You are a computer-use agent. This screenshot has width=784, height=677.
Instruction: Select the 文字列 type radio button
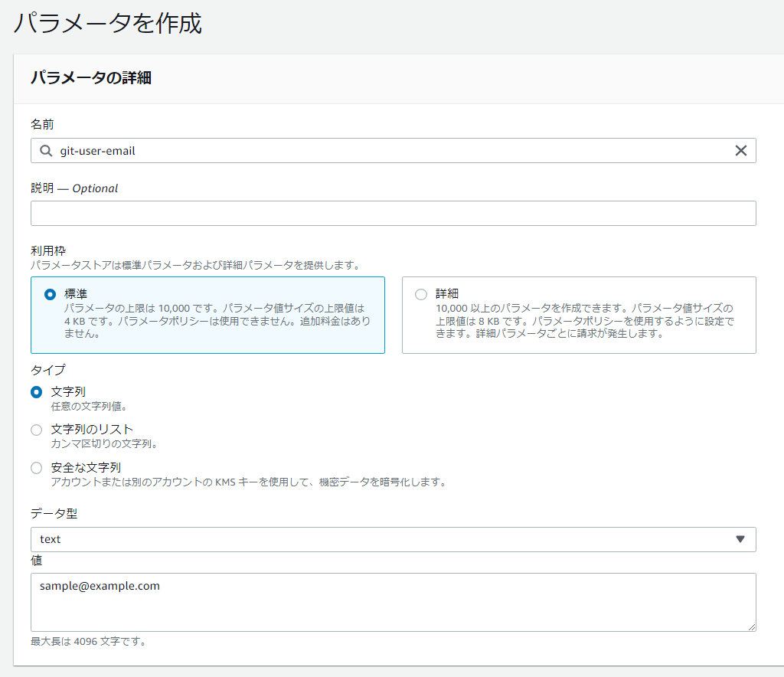pyautogui.click(x=36, y=391)
